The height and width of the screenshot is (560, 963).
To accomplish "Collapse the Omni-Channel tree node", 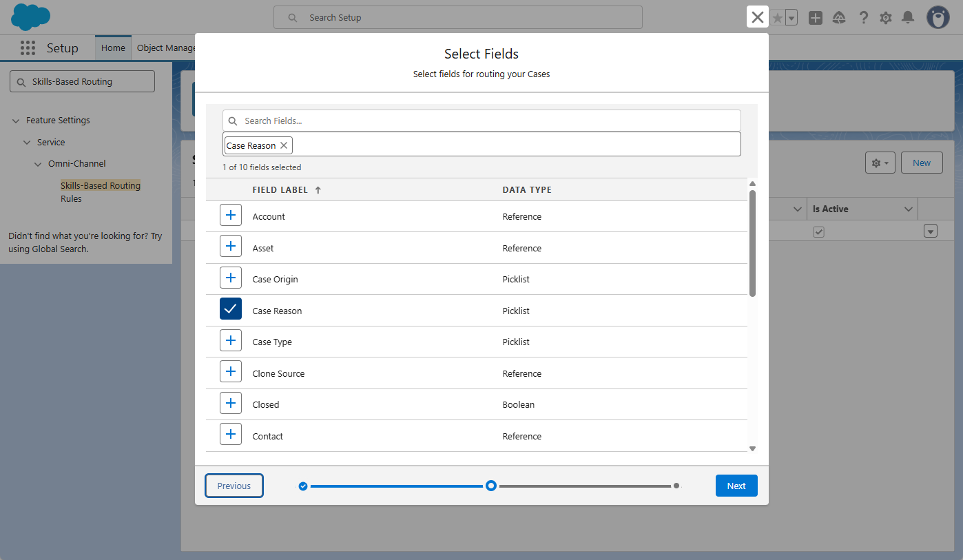I will point(38,164).
